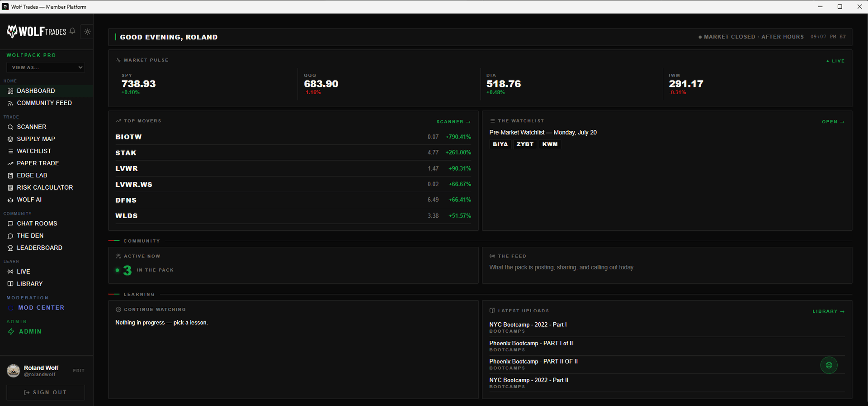868x406 pixels.
Task: Click the Risk Calculator icon
Action: click(10, 188)
